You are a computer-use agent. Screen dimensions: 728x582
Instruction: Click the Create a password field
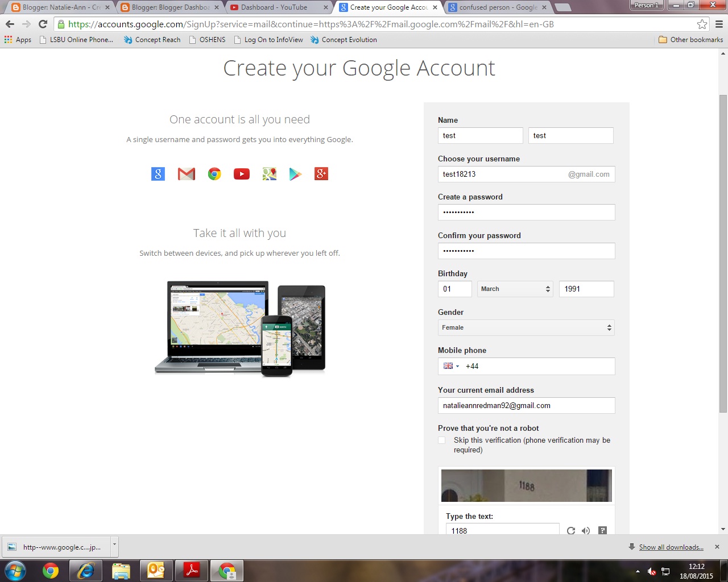526,212
